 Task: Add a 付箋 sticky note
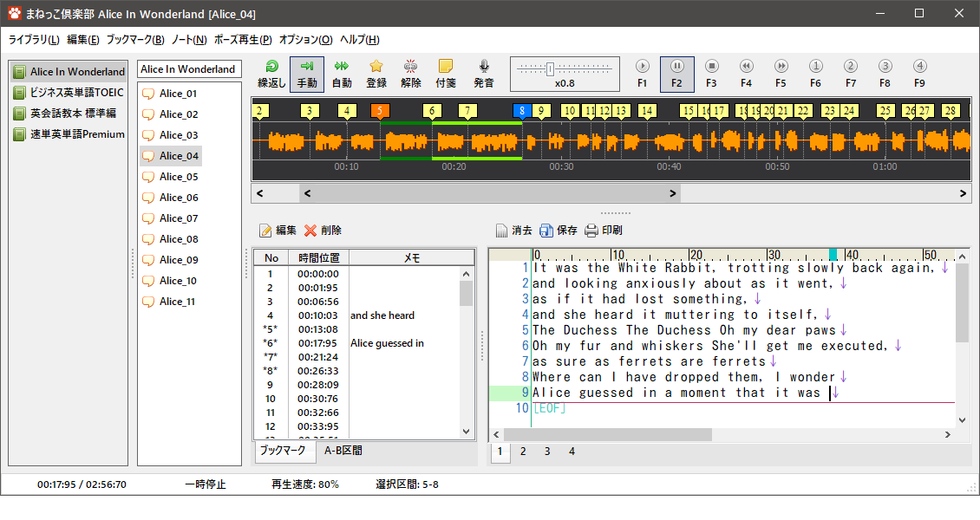click(x=446, y=67)
